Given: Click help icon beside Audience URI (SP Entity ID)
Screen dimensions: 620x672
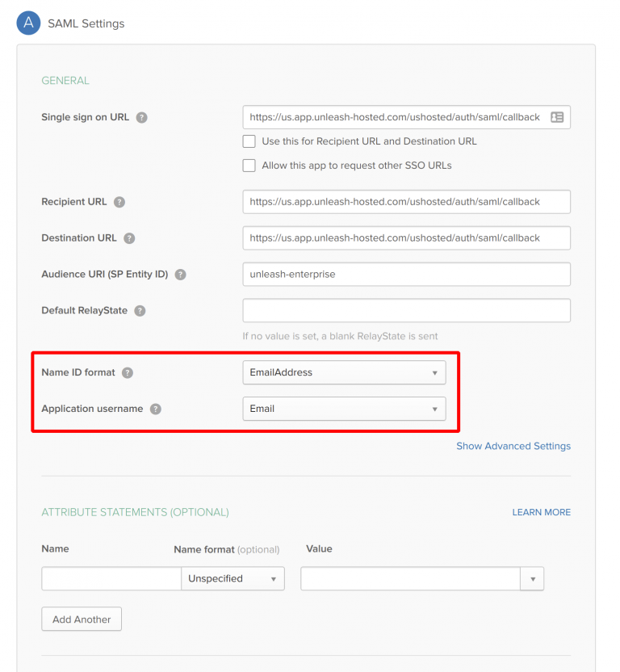Looking at the screenshot, I should (x=180, y=275).
